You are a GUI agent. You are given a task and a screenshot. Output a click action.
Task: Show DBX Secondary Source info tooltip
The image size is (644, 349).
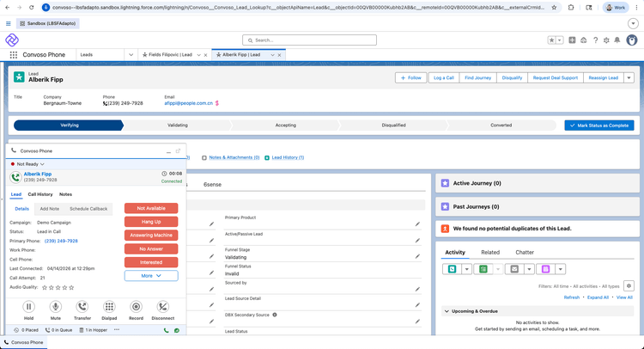click(x=275, y=315)
